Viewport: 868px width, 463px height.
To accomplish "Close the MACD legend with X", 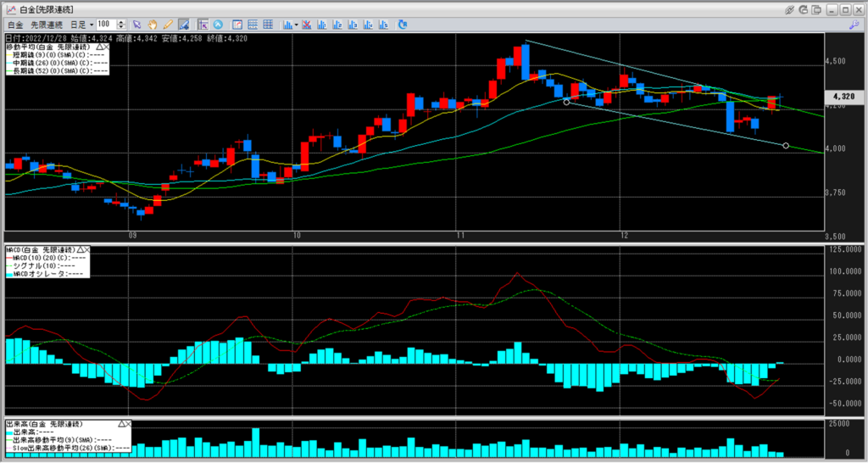I will point(87,251).
